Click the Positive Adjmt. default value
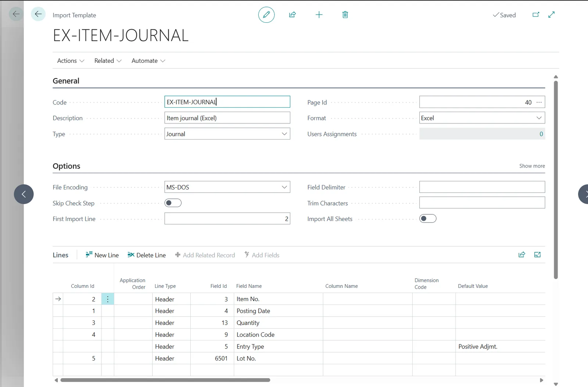This screenshot has height=387, width=588. 500,347
